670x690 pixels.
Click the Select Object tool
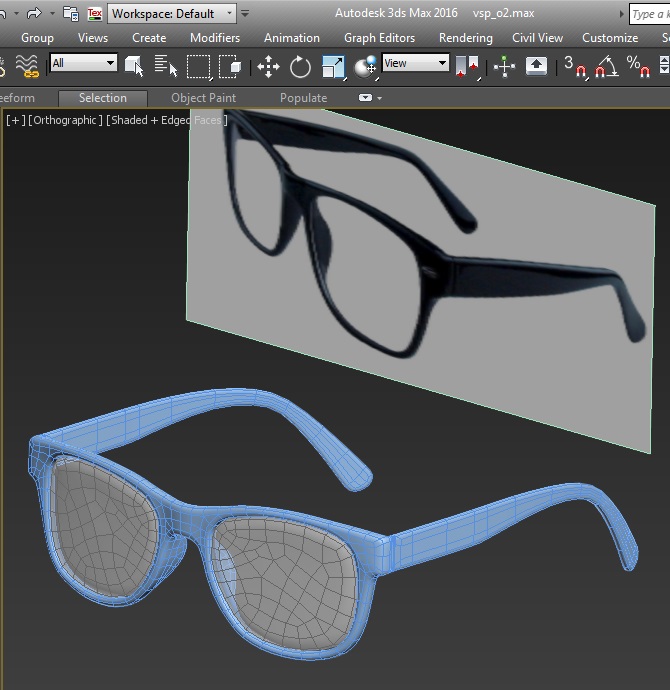pyautogui.click(x=134, y=66)
